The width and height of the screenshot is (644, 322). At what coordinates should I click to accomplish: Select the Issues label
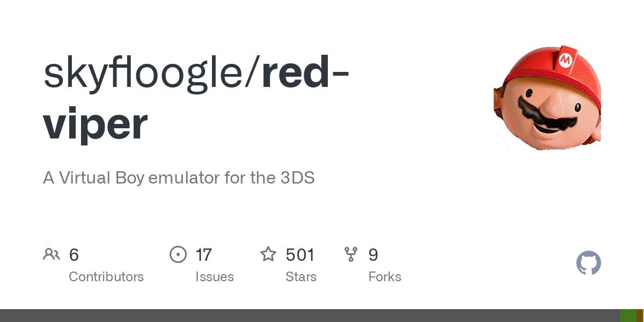tap(215, 277)
